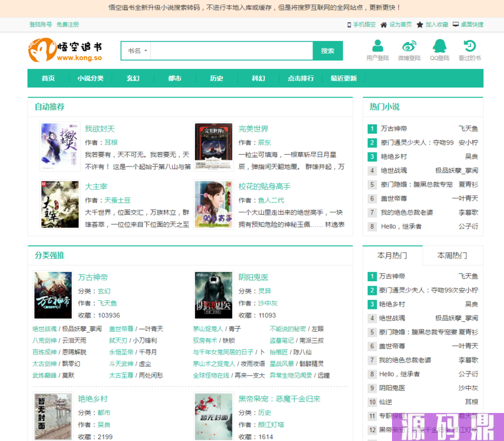Open the 最近更新 navigation item
The image size is (504, 441).
pos(344,78)
